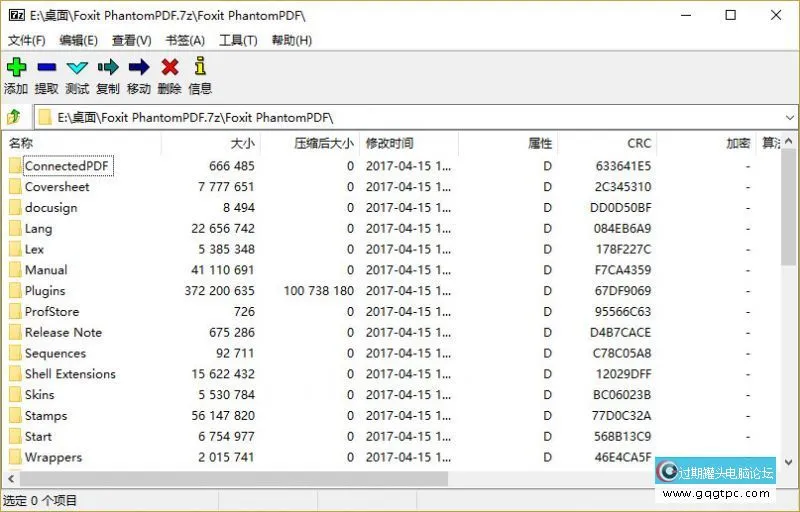800x512 pixels.
Task: Sort by 大小 column header
Action: tap(211, 143)
